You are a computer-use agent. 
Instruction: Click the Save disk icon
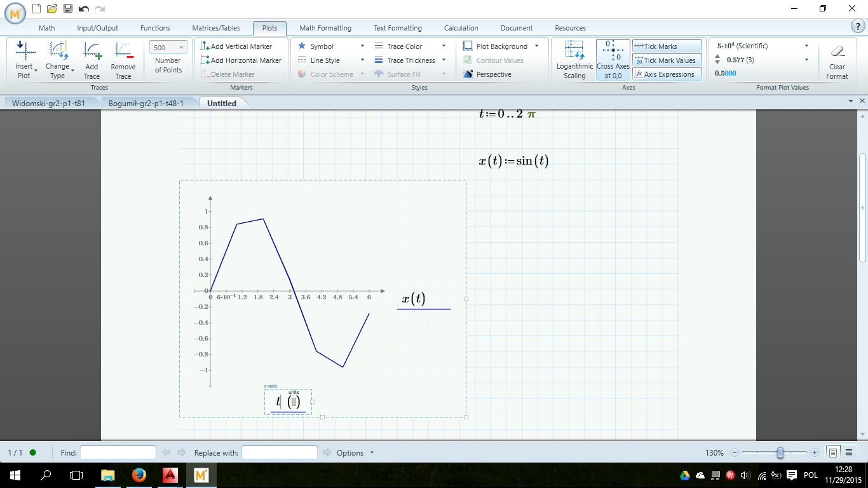[x=67, y=9]
